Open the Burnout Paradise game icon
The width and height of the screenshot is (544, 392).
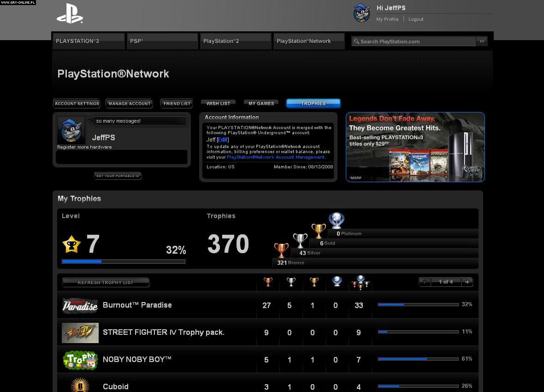[x=80, y=305]
